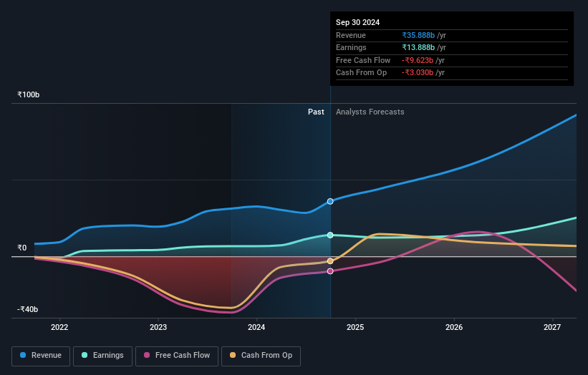
Task: Click the Revenue row label in tooltip
Action: pos(351,35)
